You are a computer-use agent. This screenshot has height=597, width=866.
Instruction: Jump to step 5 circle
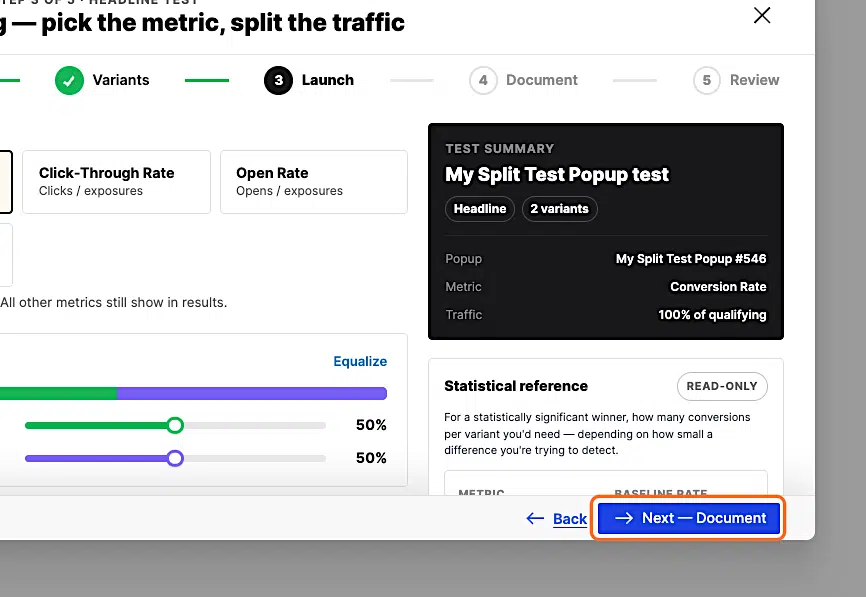point(707,81)
